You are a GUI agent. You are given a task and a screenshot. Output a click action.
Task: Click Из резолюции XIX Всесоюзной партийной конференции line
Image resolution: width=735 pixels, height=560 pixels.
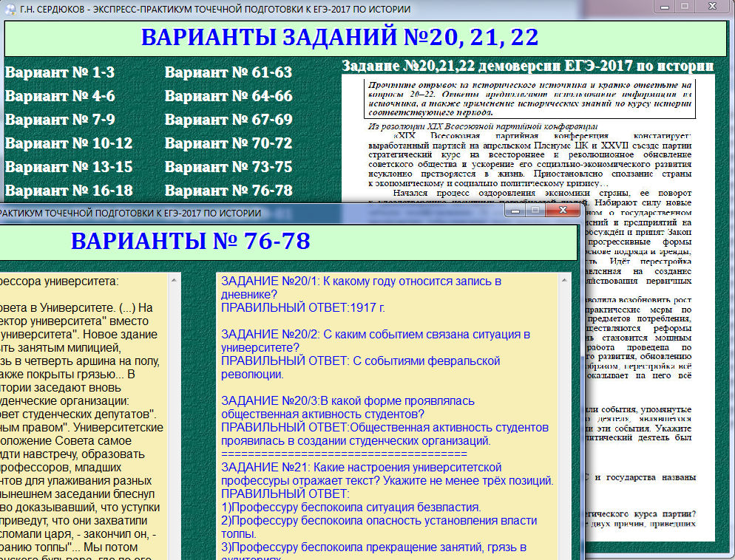(x=483, y=126)
